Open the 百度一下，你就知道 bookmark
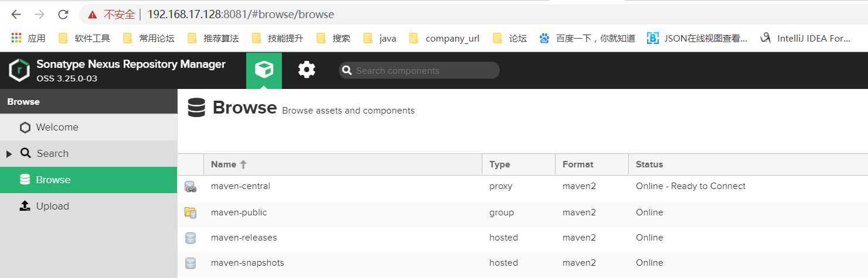The height and width of the screenshot is (278, 868). (x=587, y=38)
